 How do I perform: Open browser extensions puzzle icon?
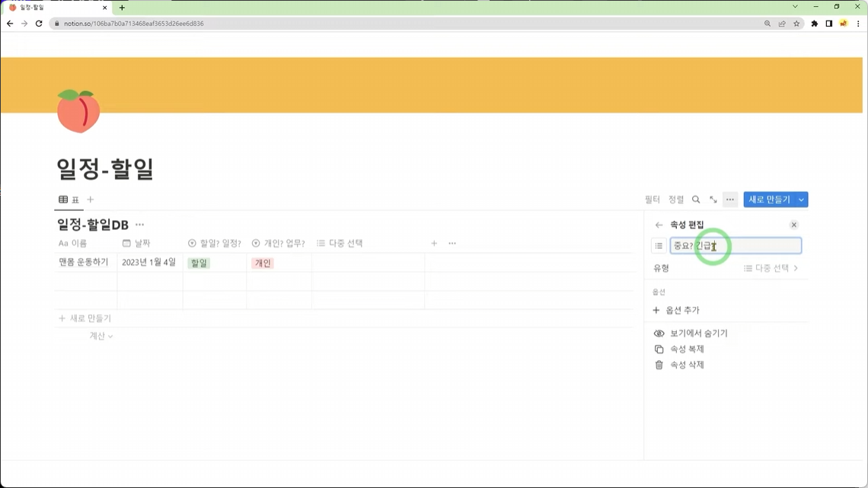(x=814, y=24)
